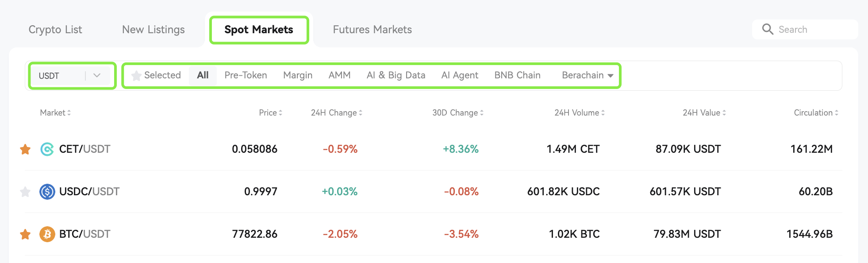
Task: Unfavorite BTC/USDT with the star
Action: point(25,234)
